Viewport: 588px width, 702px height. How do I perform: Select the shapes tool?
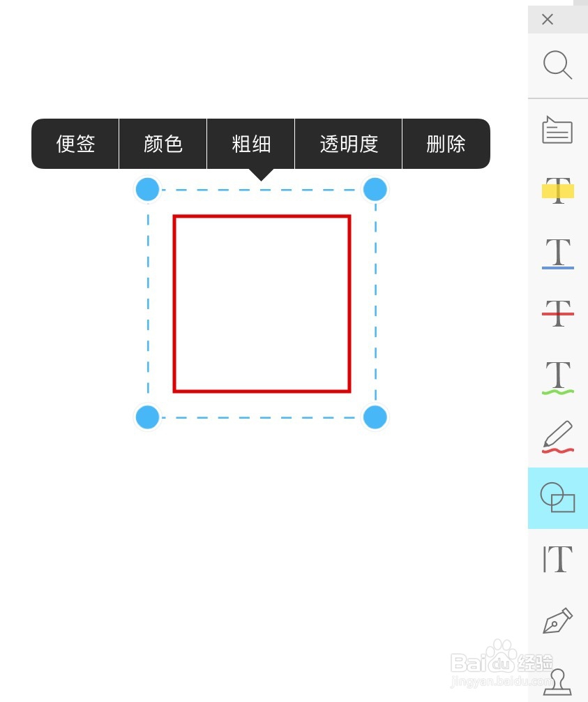pyautogui.click(x=557, y=498)
